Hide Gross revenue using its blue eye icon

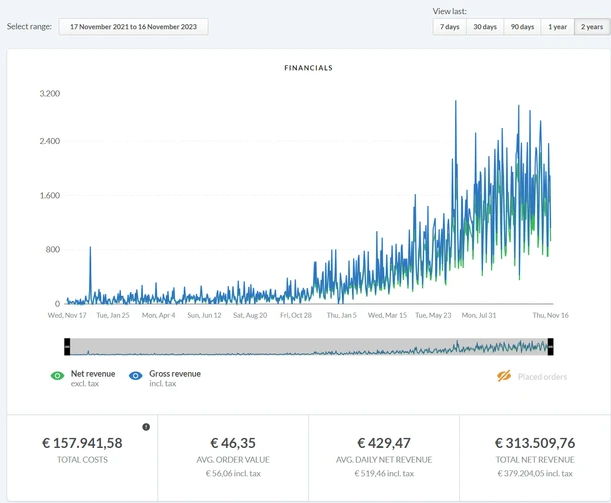tap(135, 377)
